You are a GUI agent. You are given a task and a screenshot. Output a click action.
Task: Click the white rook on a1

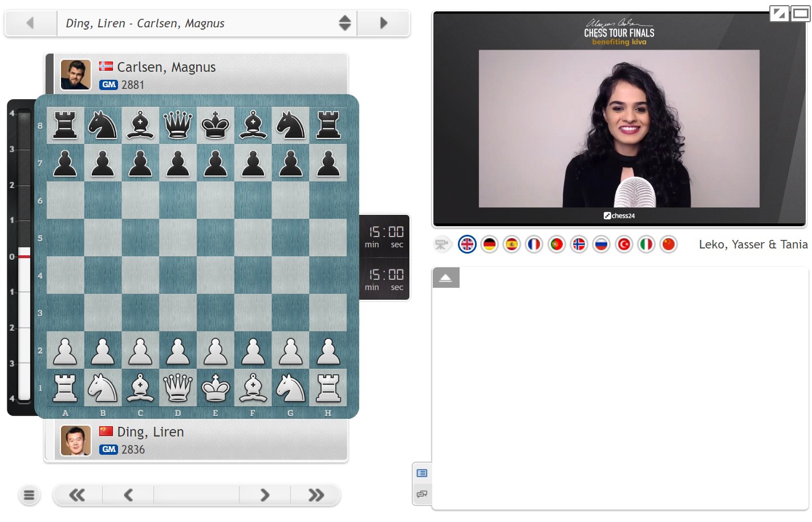pos(65,388)
